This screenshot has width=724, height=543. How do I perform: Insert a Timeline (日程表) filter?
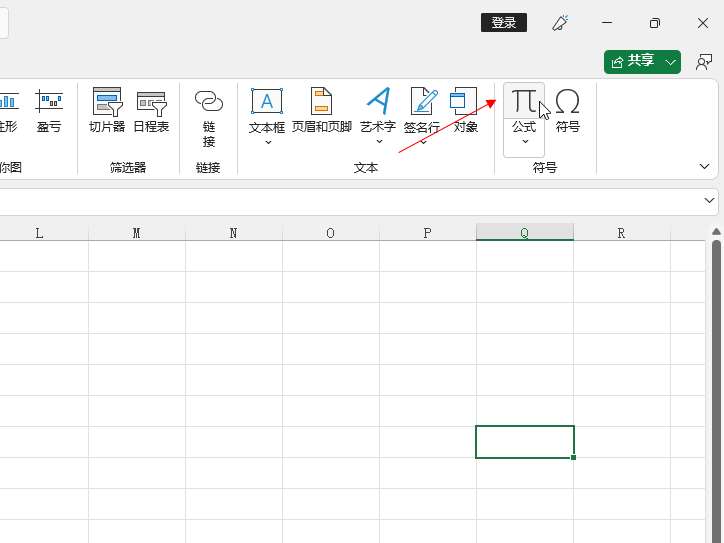click(151, 111)
